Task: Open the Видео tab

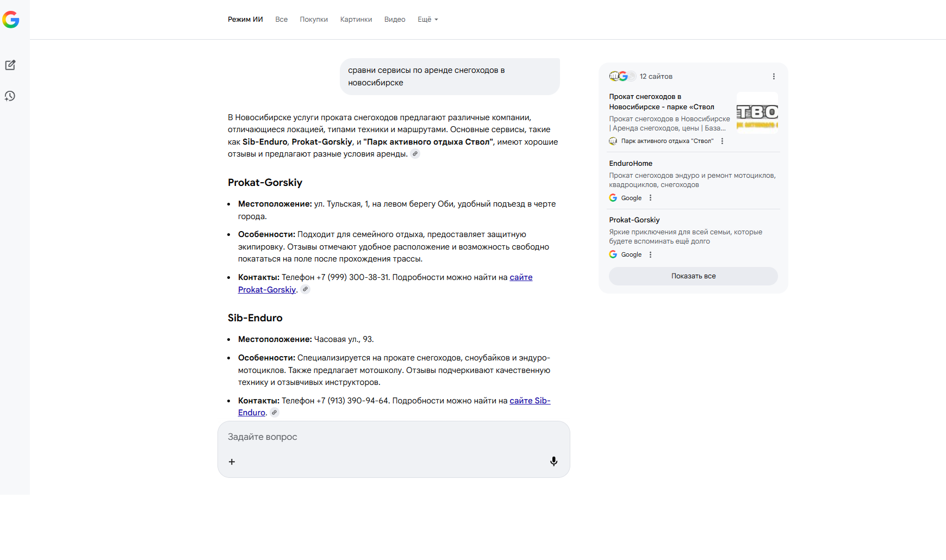Action: click(395, 20)
